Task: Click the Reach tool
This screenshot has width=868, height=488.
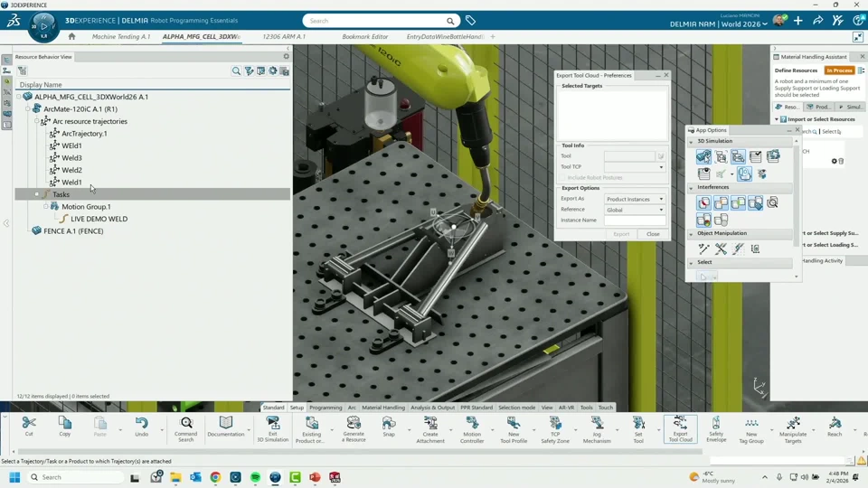Action: point(835,427)
